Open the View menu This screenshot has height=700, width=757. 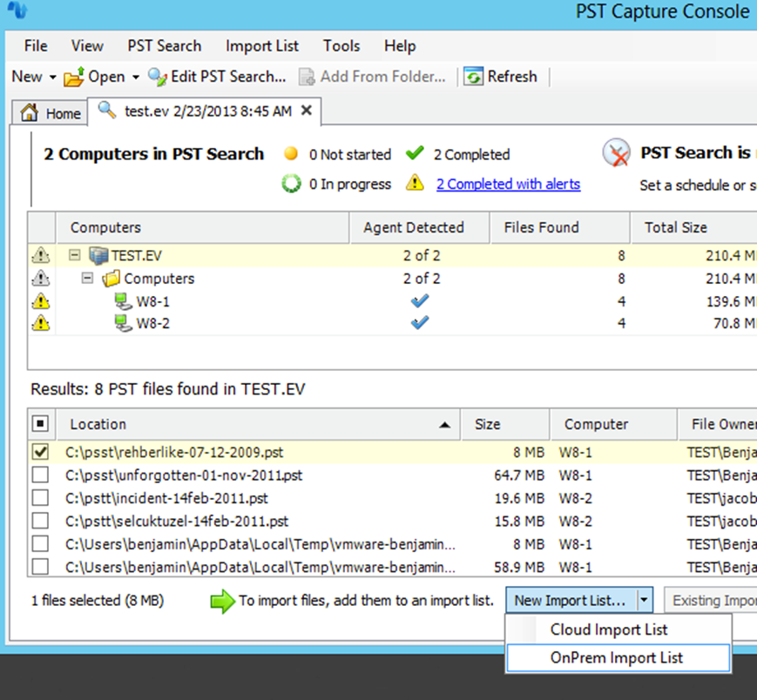pyautogui.click(x=87, y=46)
